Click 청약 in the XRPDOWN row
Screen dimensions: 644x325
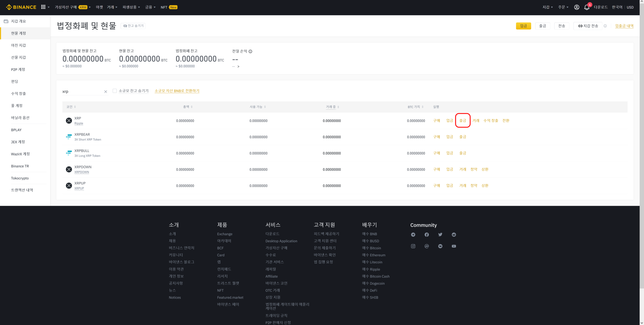point(474,169)
